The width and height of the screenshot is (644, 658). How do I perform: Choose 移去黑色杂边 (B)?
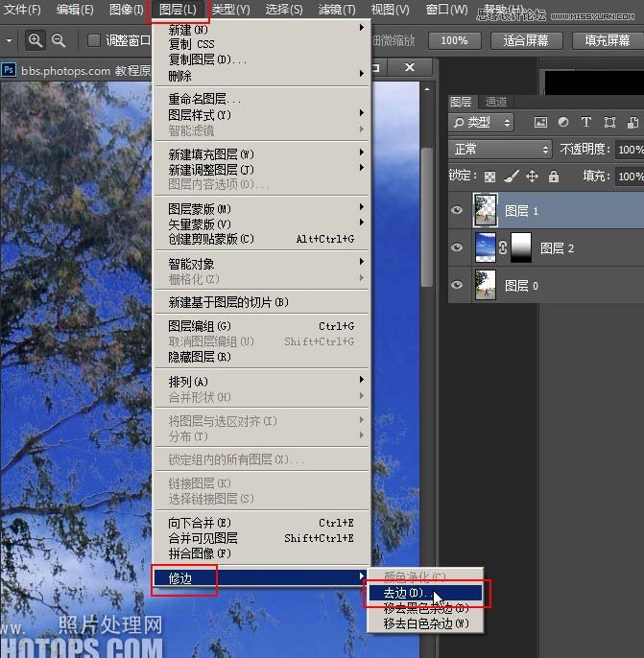425,608
